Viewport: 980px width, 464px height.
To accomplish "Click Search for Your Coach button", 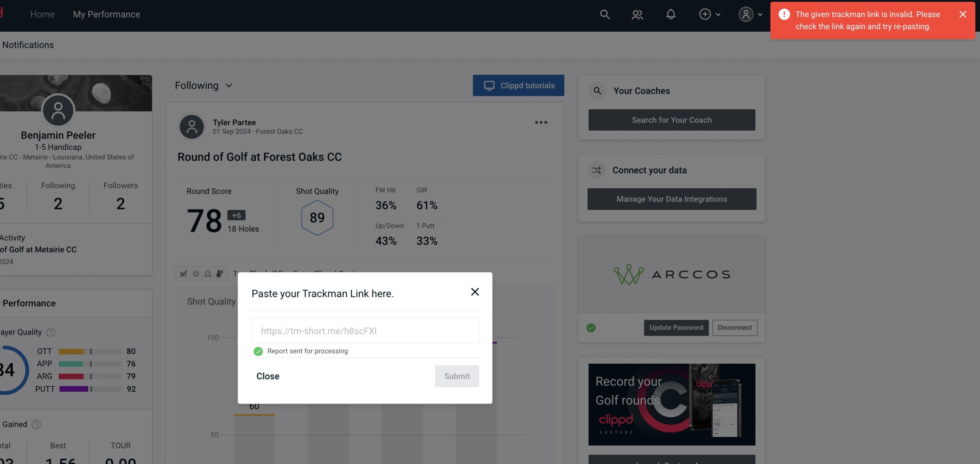I will point(671,119).
